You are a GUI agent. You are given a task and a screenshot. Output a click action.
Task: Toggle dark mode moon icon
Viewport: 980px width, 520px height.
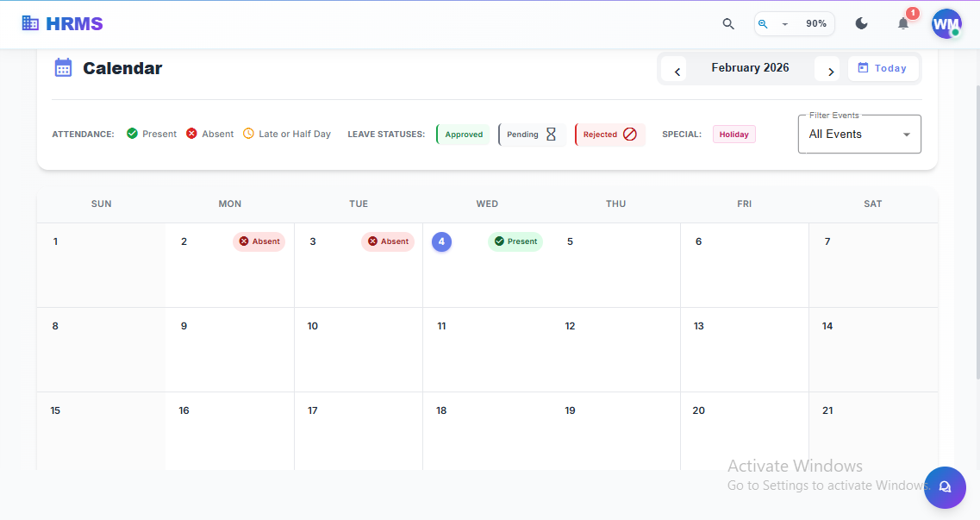[861, 24]
